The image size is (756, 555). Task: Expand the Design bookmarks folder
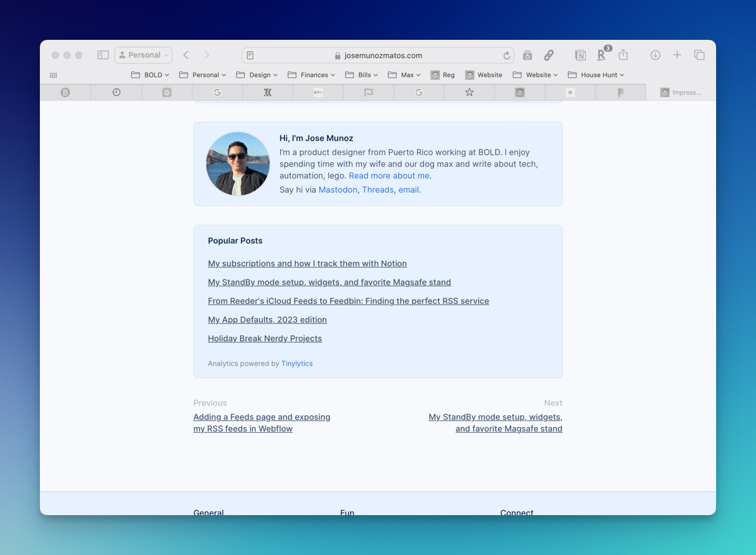pyautogui.click(x=257, y=75)
